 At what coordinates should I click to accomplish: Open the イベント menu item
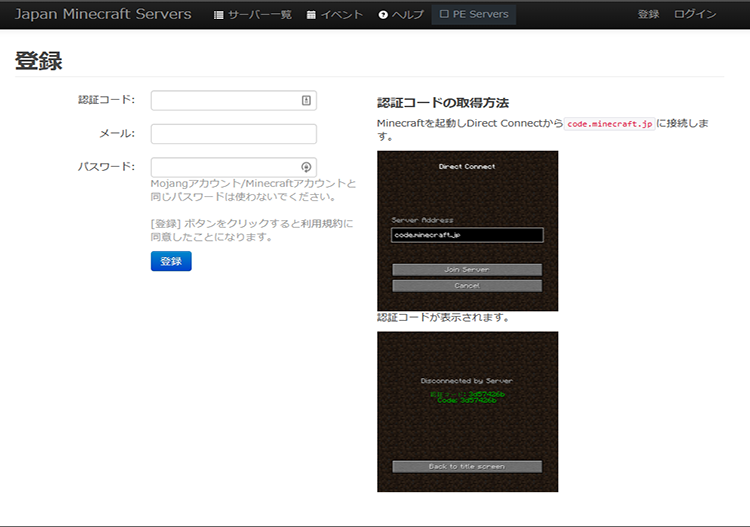click(334, 15)
